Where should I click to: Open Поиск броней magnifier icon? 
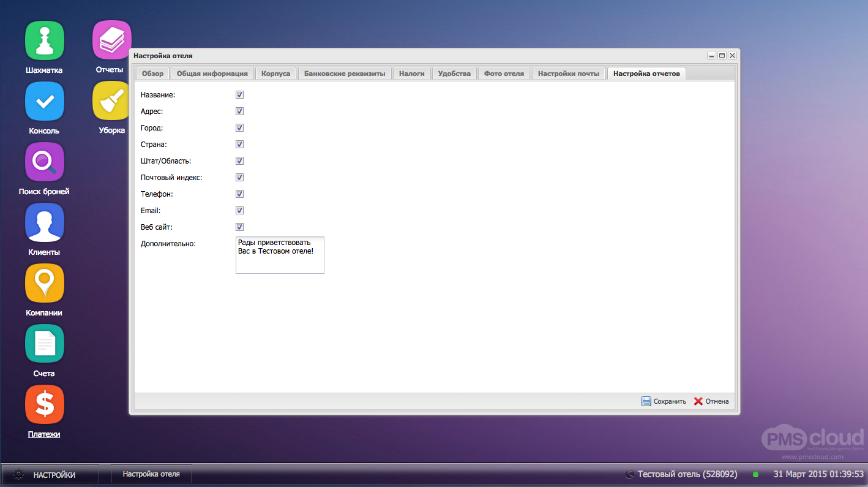pyautogui.click(x=44, y=162)
